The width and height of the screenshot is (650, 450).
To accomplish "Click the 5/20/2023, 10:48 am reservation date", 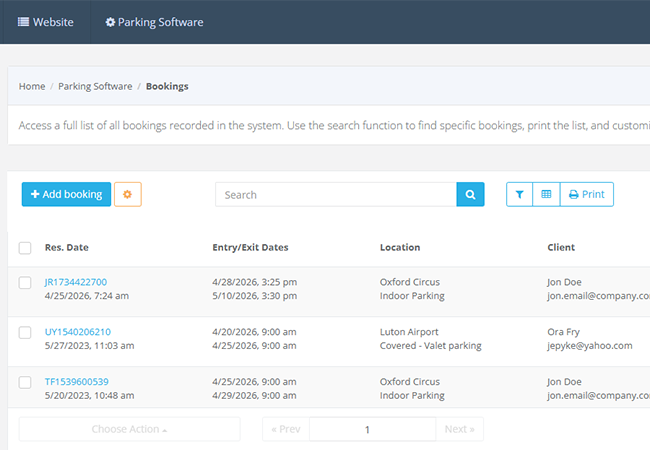I will point(90,395).
